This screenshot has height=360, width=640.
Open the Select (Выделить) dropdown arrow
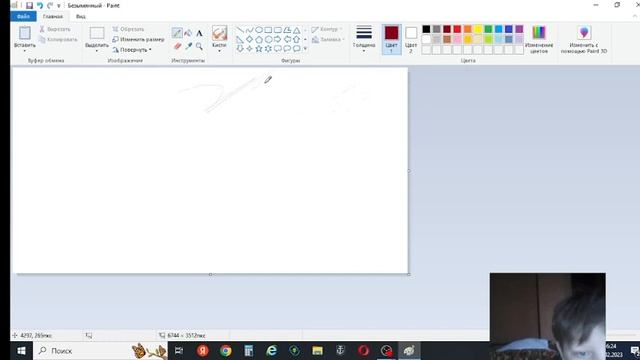[97, 51]
